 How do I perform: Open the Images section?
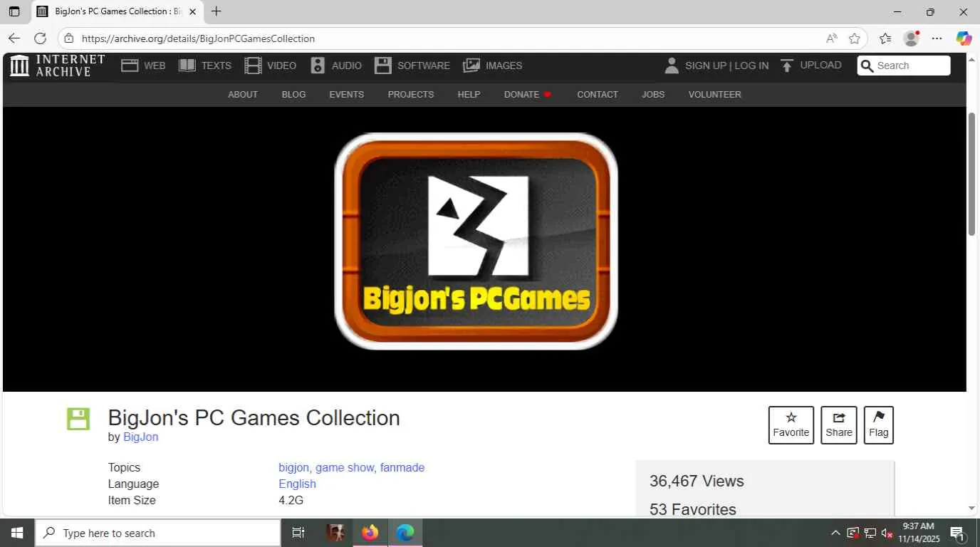tap(493, 66)
